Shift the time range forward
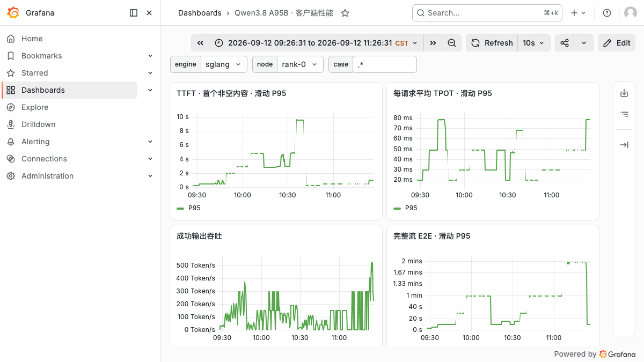This screenshot has height=362, width=644. (433, 43)
